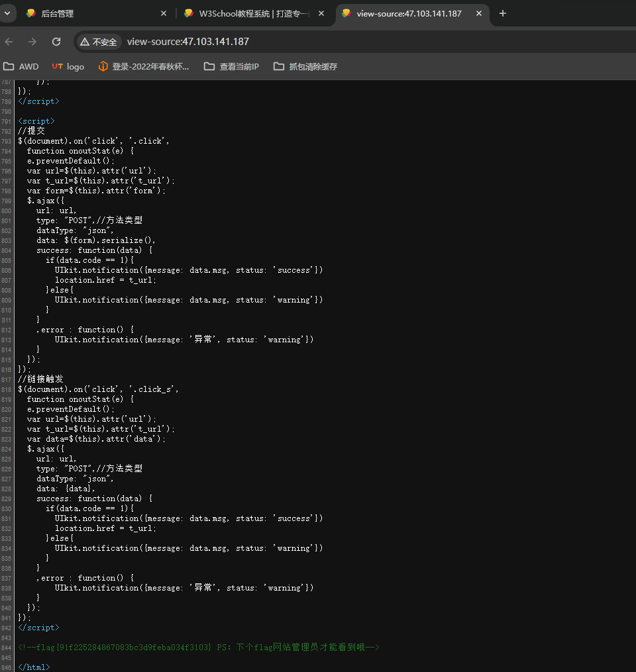The height and width of the screenshot is (672, 636).
Task: Close the view-source tab
Action: 479,14
